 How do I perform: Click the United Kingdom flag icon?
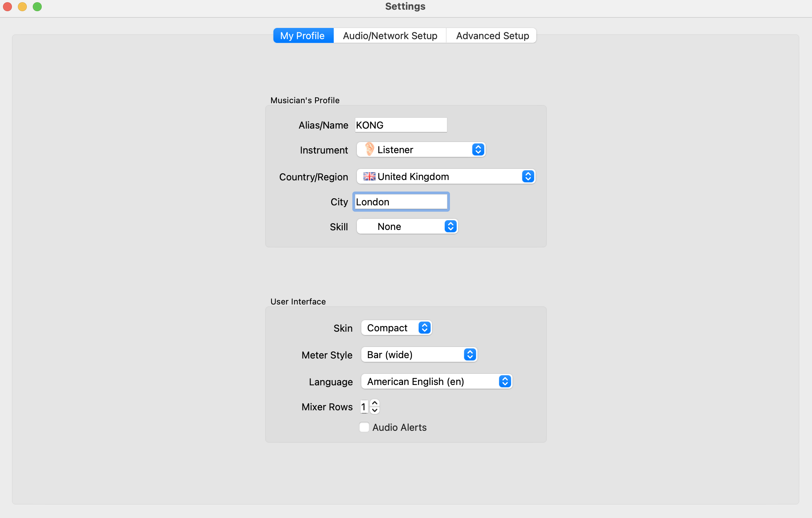[x=369, y=176]
